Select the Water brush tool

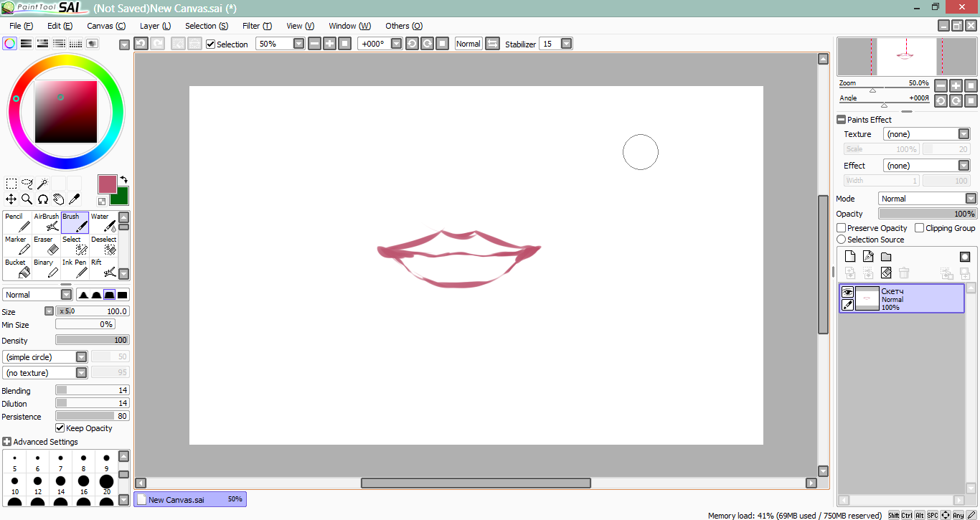103,222
